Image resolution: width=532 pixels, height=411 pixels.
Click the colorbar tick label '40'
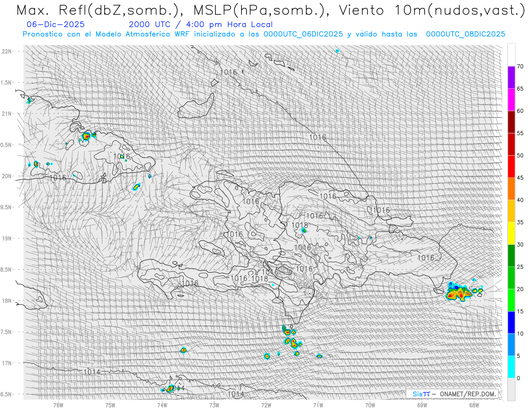point(520,200)
